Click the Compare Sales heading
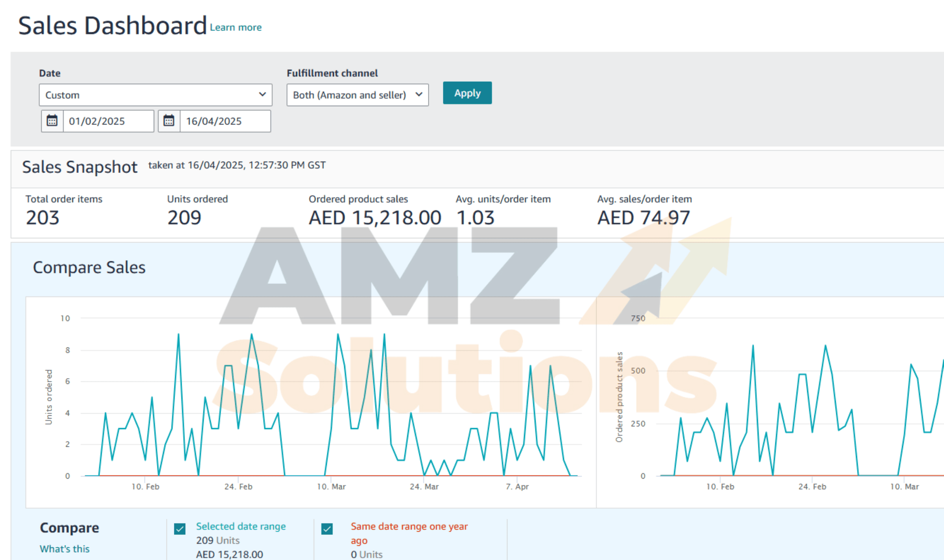This screenshot has width=944, height=560. (x=89, y=267)
